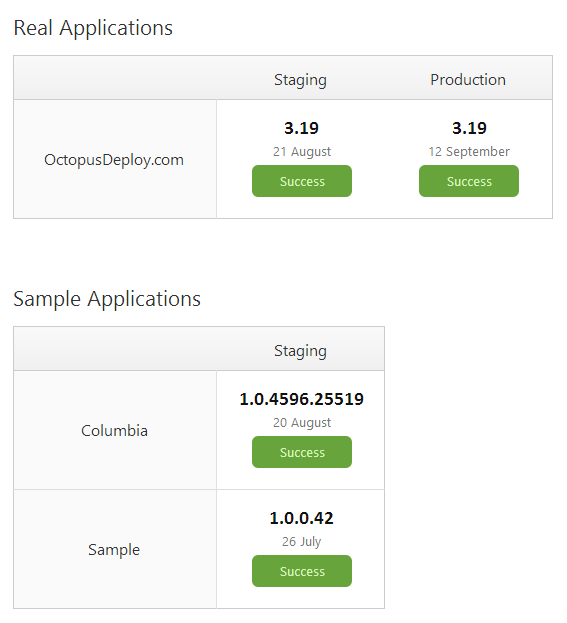The height and width of the screenshot is (623, 567).
Task: Click the Columbia Staging Success button
Action: point(302,452)
